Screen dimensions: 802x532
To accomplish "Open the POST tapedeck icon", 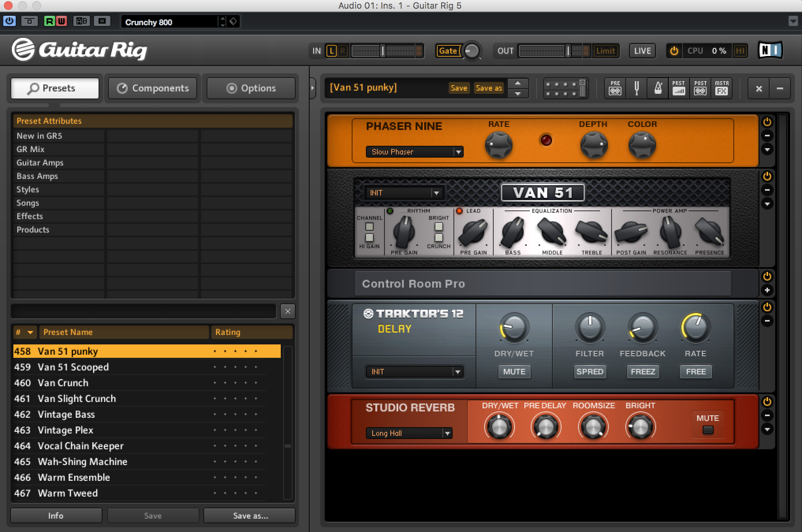I will 700,88.
